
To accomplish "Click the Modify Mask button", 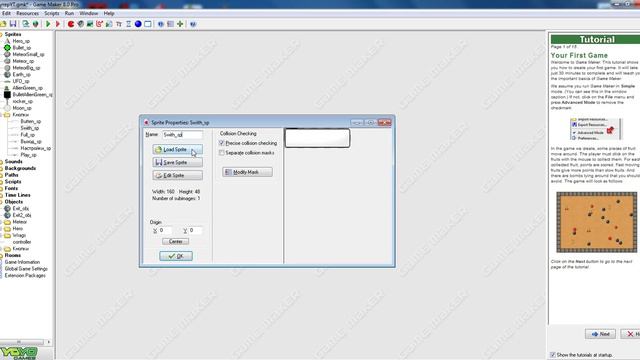I will (247, 172).
